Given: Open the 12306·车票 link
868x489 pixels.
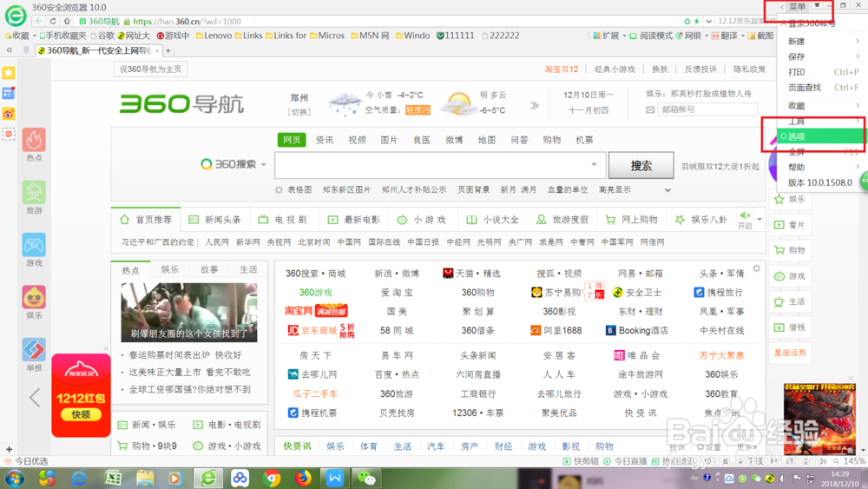Looking at the screenshot, I should pyautogui.click(x=477, y=413).
